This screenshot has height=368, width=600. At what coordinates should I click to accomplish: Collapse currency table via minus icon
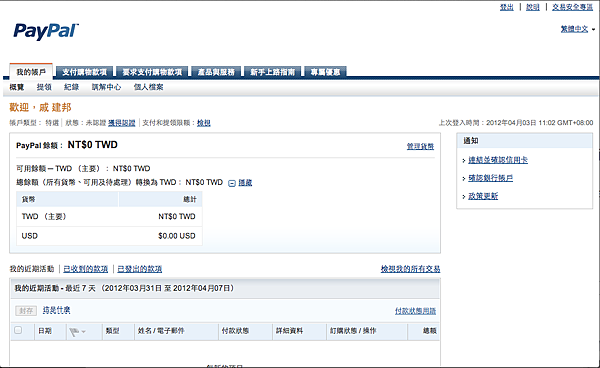pyautogui.click(x=232, y=183)
